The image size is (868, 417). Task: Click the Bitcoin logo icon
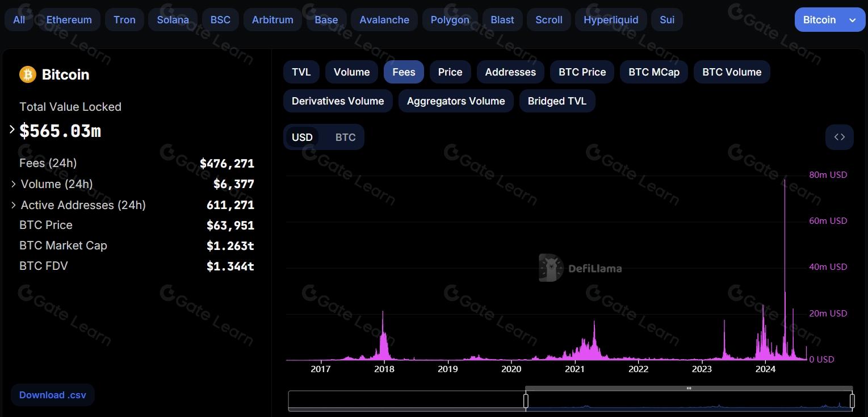point(28,74)
